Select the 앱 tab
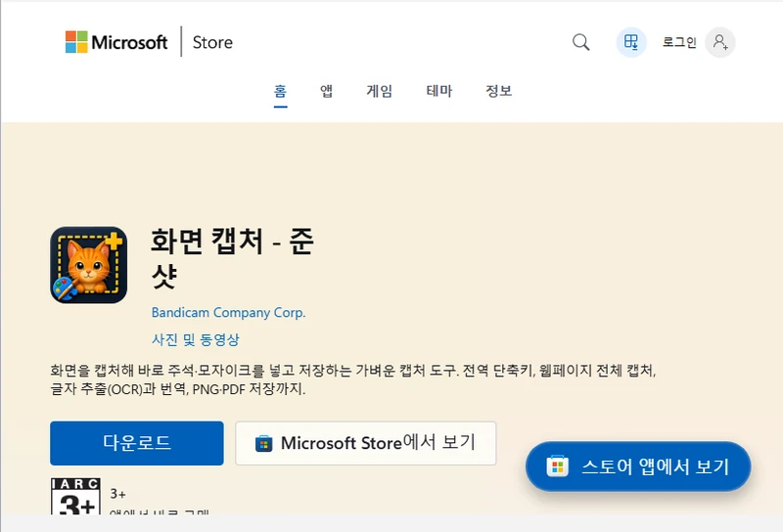Screen dimensions: 783x532 click(x=327, y=91)
